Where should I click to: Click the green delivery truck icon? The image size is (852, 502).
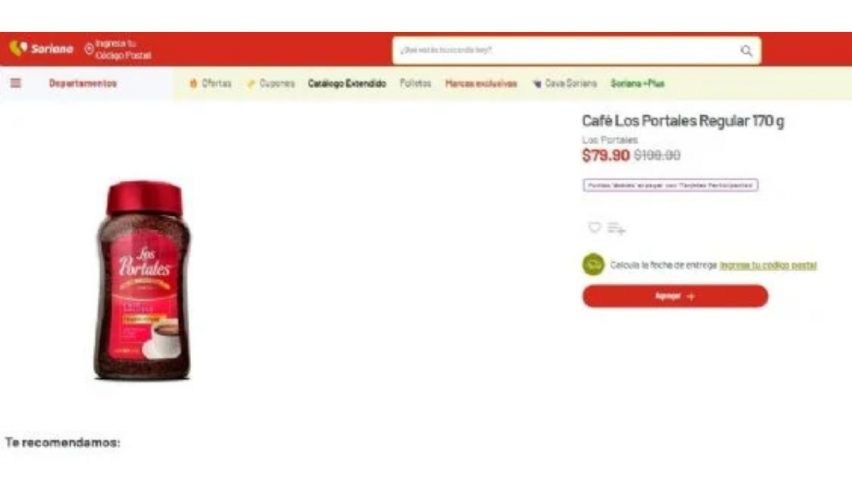click(x=593, y=265)
